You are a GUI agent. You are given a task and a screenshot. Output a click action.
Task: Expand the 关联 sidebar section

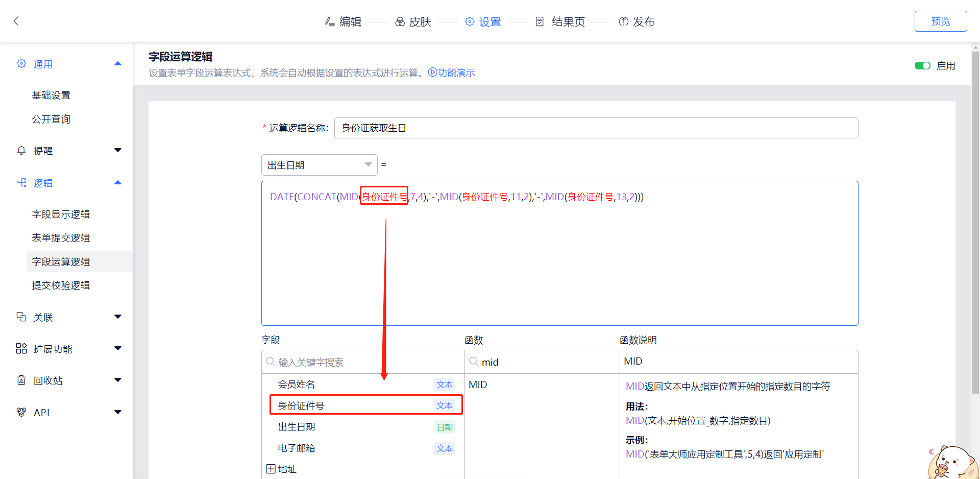[x=118, y=317]
